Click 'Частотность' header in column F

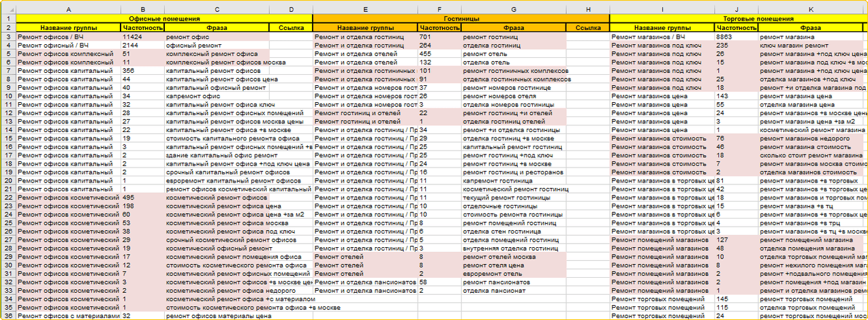click(439, 28)
